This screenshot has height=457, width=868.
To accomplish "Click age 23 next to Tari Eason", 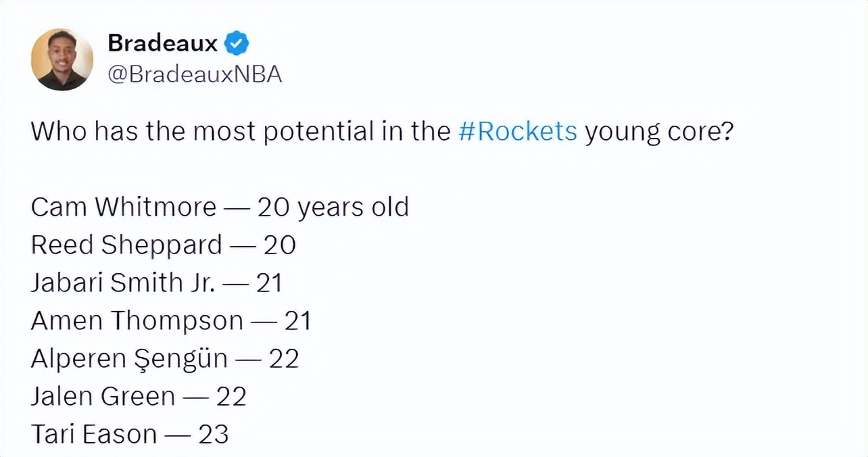I will (x=214, y=434).
